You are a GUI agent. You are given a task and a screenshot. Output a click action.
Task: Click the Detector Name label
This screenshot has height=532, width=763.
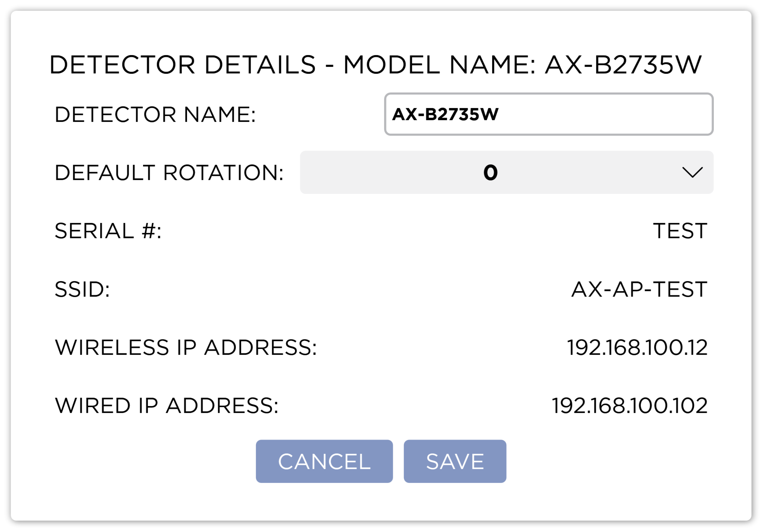155,115
